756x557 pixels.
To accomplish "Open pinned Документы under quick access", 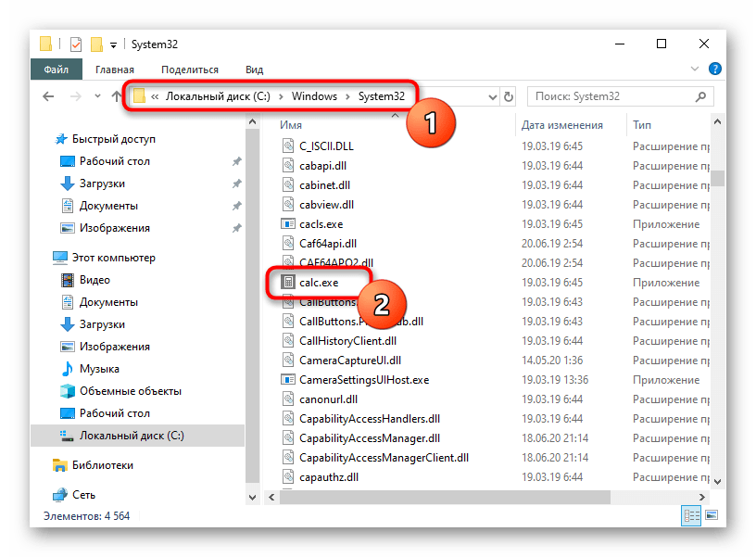I will (x=108, y=206).
